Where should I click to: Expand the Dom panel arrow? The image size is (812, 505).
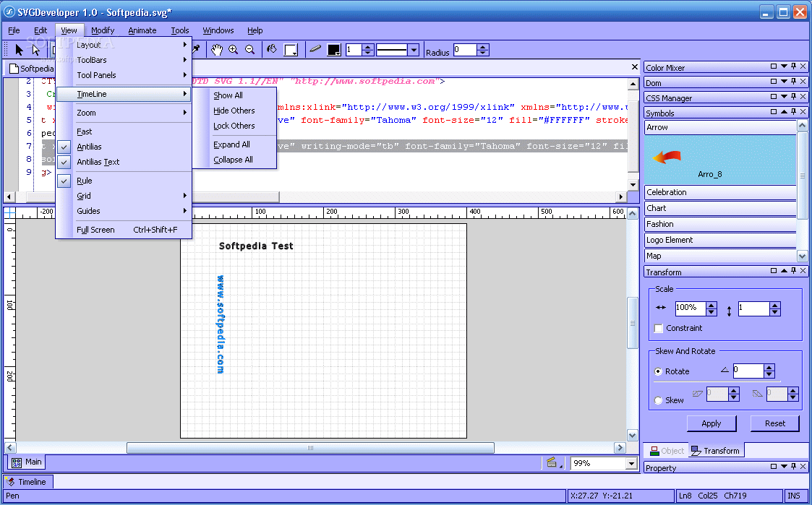point(784,81)
